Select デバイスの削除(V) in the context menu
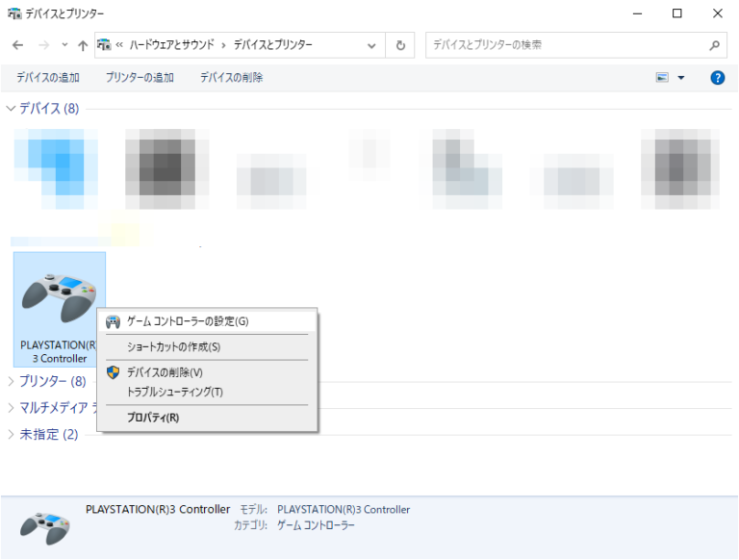 tap(208, 372)
